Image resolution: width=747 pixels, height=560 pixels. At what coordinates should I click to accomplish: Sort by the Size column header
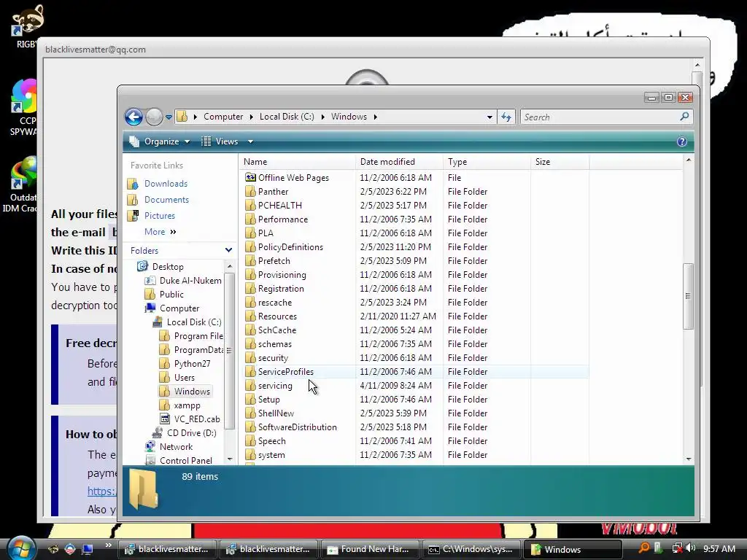[560, 162]
